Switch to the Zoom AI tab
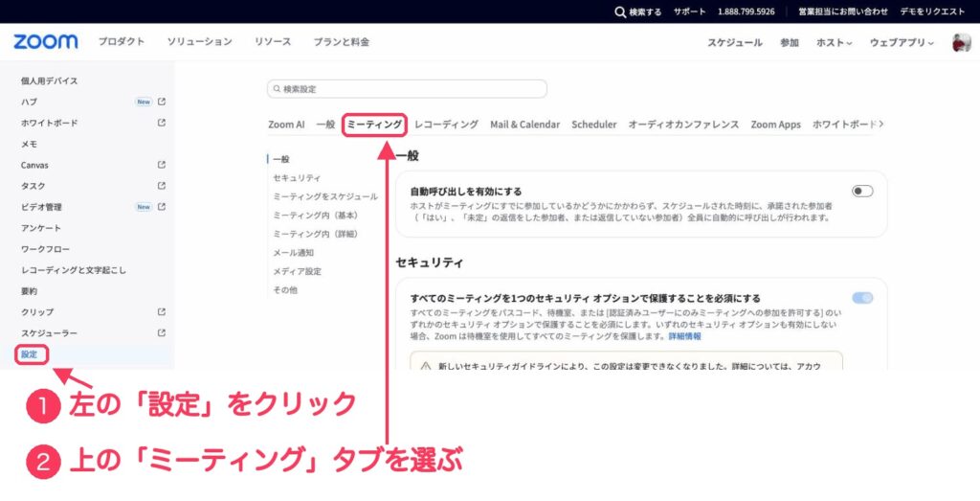 286,125
